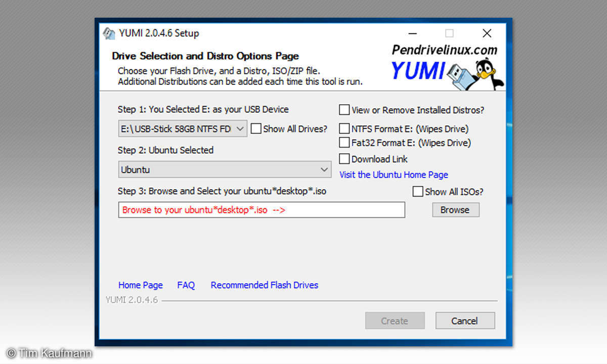
Task: Enable Show All Drives checkbox
Action: pos(256,129)
